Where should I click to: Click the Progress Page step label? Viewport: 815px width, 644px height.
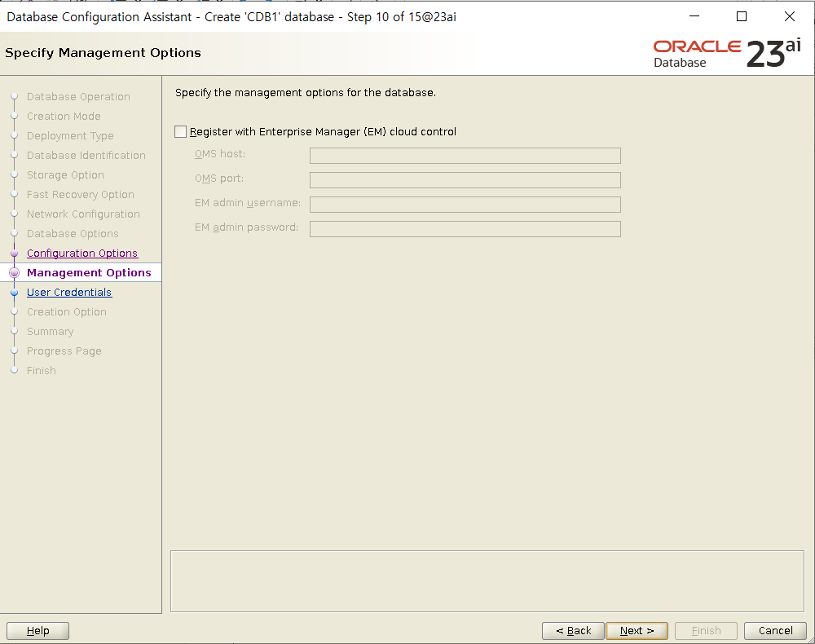[x=64, y=351]
